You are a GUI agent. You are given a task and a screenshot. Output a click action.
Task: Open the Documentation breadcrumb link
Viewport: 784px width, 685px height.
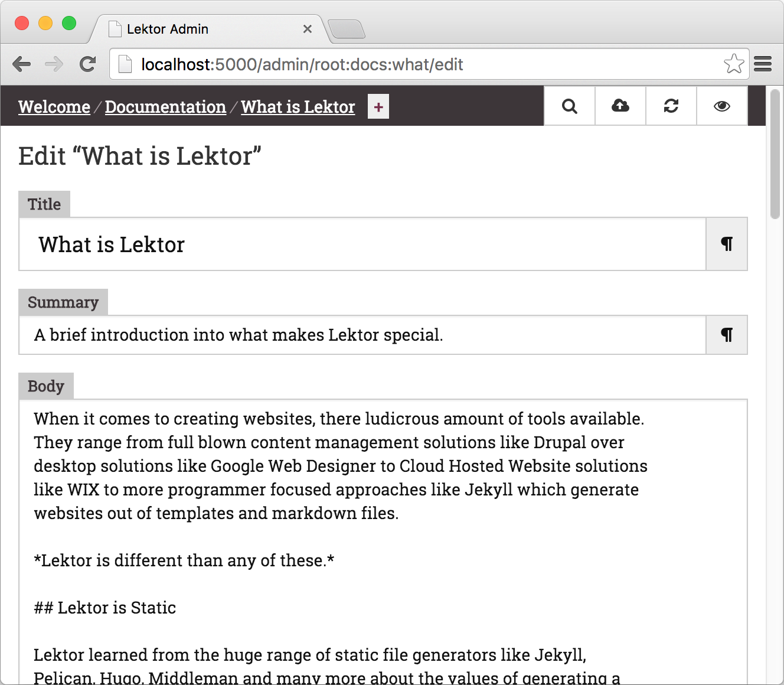tap(165, 107)
